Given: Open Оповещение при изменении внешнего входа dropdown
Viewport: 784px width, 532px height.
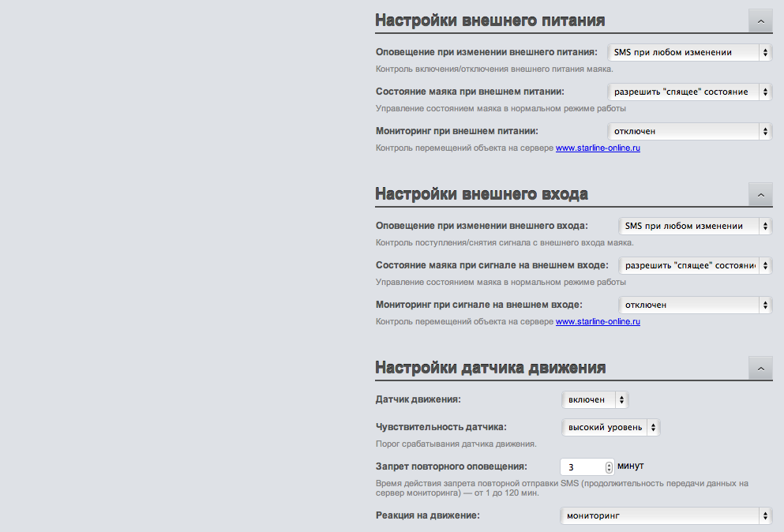Looking at the screenshot, I should tap(696, 226).
